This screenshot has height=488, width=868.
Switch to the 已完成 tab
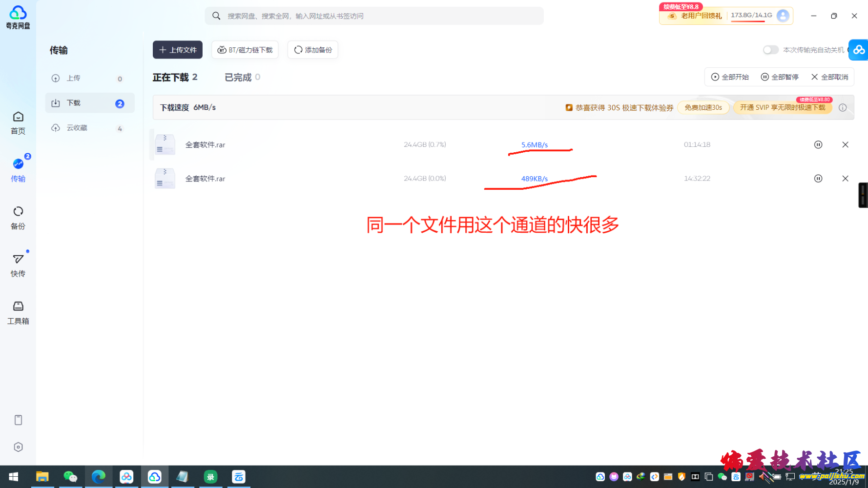tap(238, 77)
